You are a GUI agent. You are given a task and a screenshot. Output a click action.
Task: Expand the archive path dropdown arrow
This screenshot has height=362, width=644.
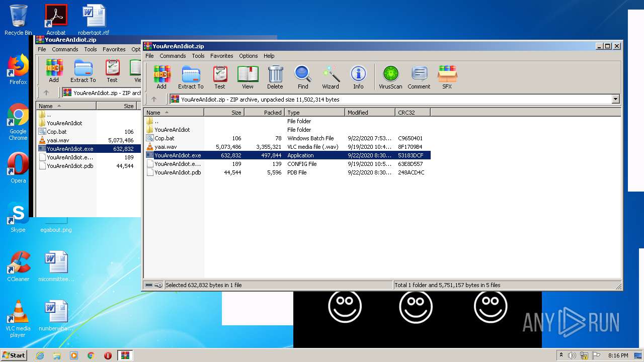(x=615, y=100)
